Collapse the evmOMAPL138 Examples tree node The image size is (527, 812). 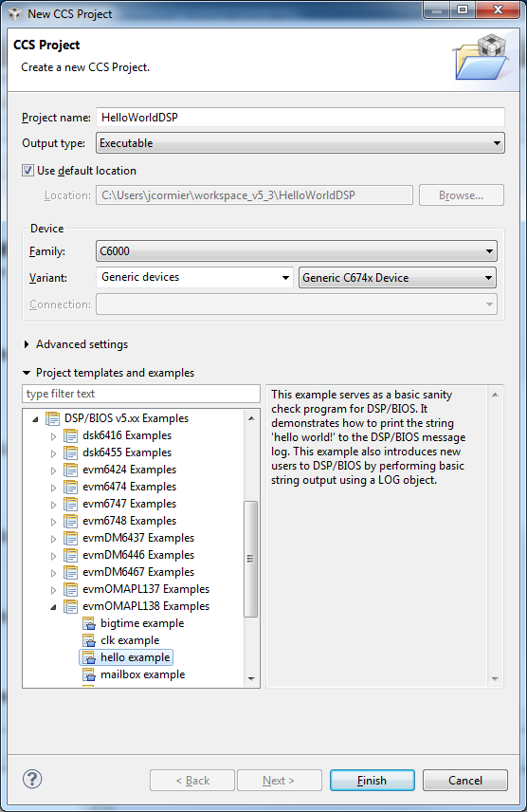(x=53, y=607)
